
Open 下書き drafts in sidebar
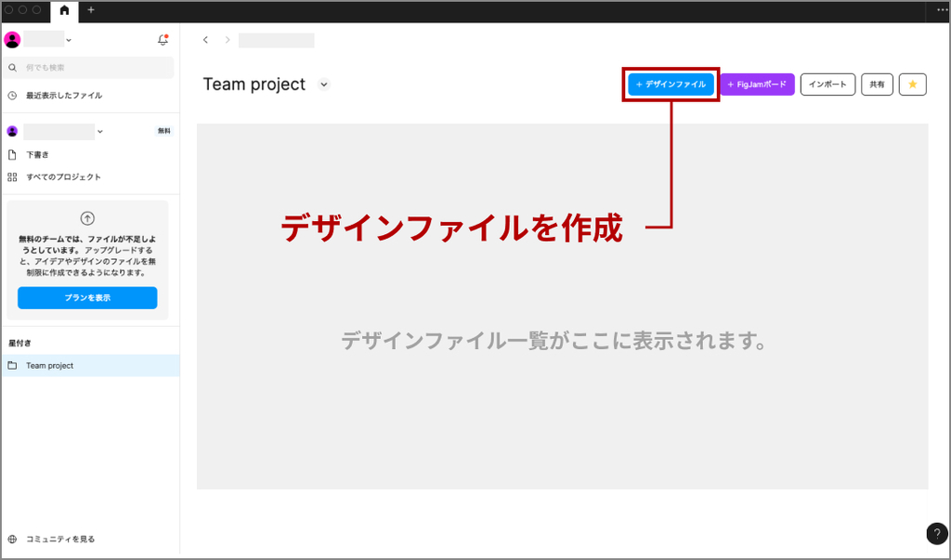point(37,154)
